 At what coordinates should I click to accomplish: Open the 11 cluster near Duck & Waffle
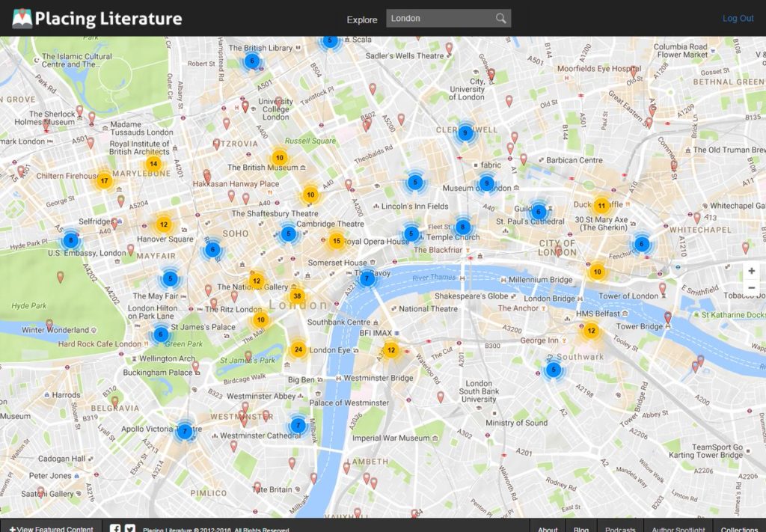(x=601, y=205)
